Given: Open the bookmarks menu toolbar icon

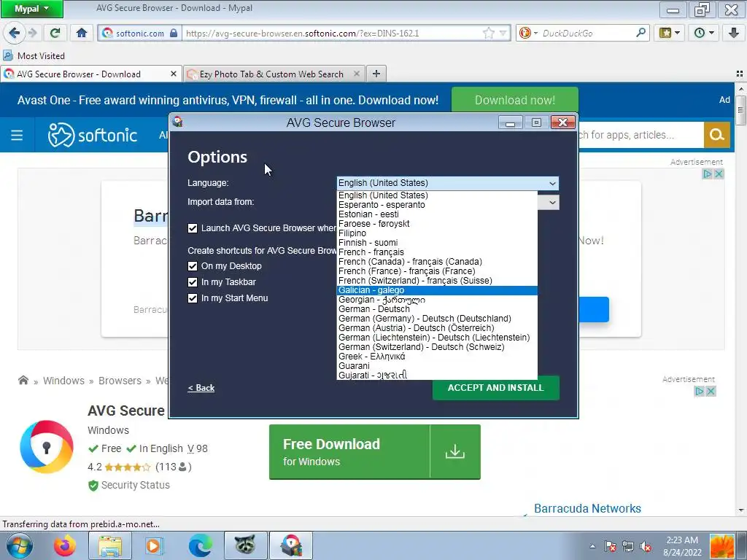Looking at the screenshot, I should [x=670, y=33].
